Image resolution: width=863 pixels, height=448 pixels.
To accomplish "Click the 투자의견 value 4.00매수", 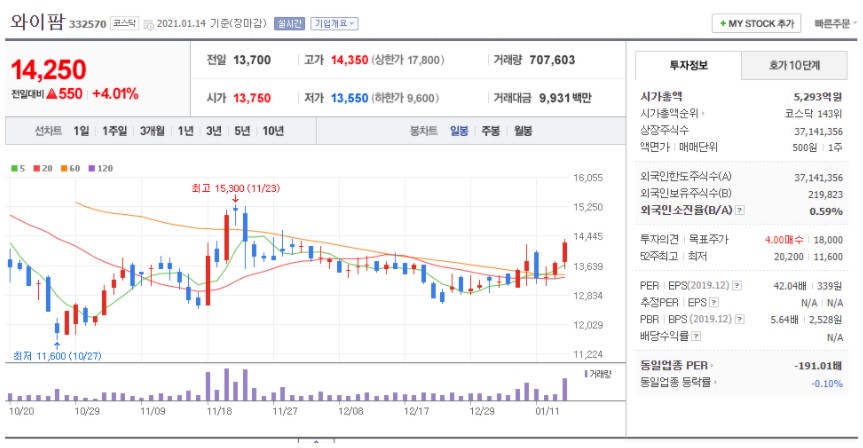I will pyautogui.click(x=784, y=239).
